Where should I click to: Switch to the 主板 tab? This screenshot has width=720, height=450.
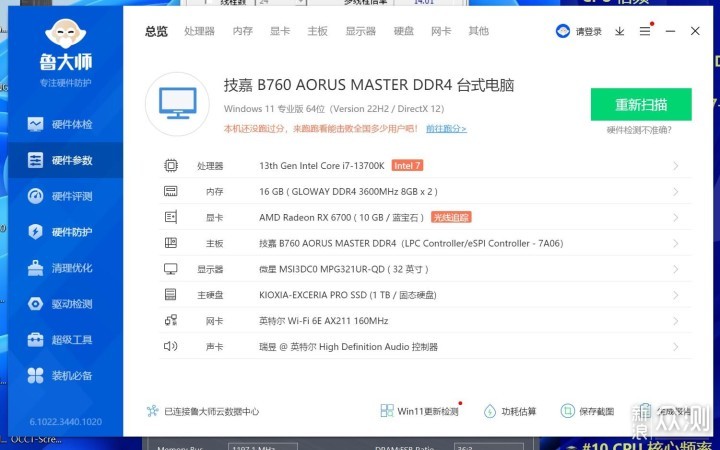(x=317, y=31)
